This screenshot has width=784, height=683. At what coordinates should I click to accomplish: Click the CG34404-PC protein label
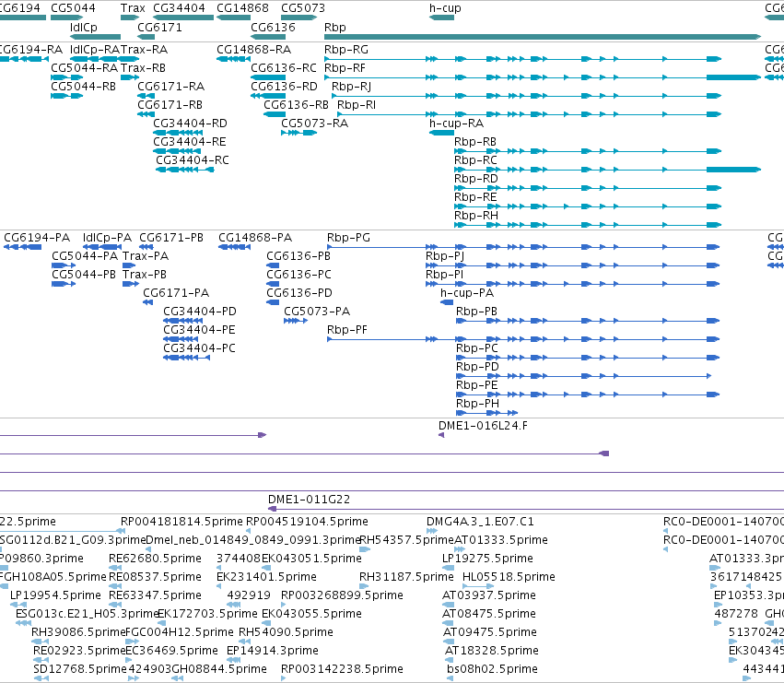(x=200, y=348)
